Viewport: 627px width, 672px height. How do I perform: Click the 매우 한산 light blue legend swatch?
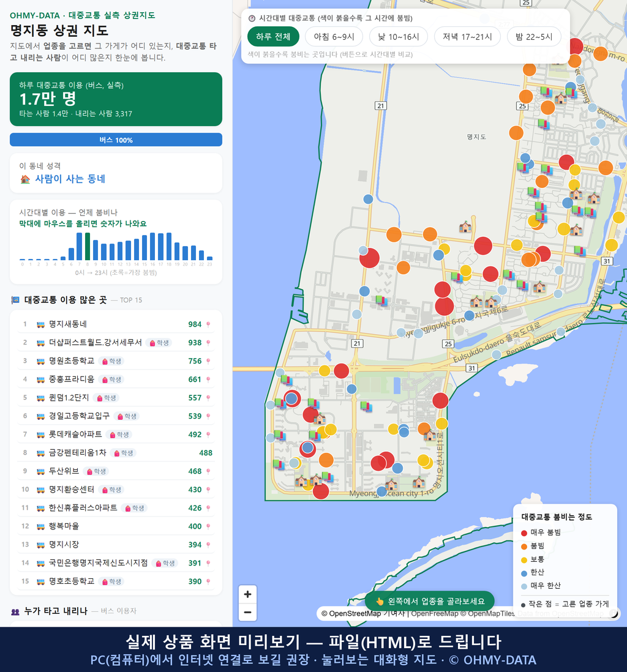click(x=524, y=586)
